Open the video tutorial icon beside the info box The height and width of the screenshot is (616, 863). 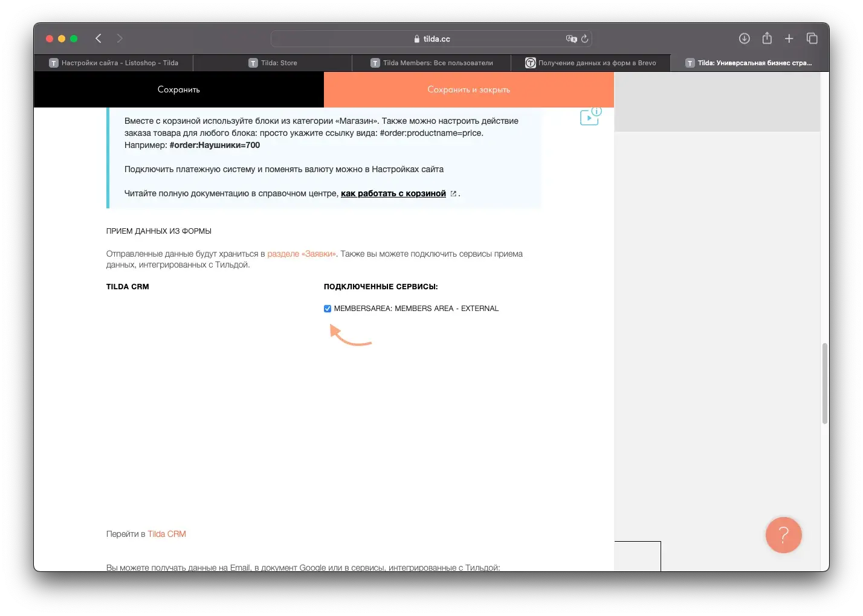point(590,117)
